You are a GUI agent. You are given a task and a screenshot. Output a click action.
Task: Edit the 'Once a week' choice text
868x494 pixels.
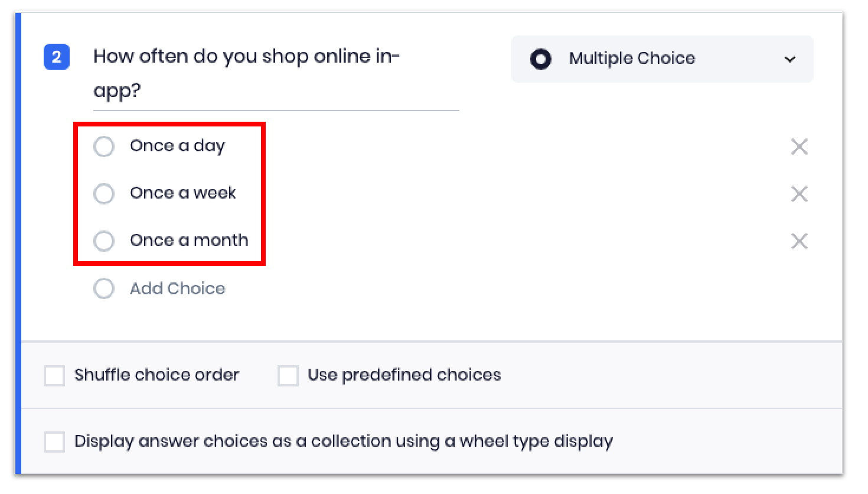click(183, 193)
